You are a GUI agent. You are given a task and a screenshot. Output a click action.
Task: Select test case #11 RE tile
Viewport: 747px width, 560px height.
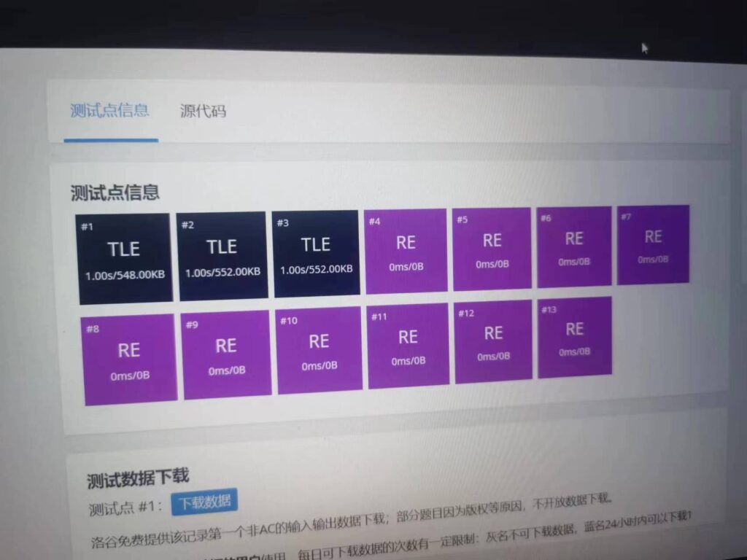tap(408, 345)
